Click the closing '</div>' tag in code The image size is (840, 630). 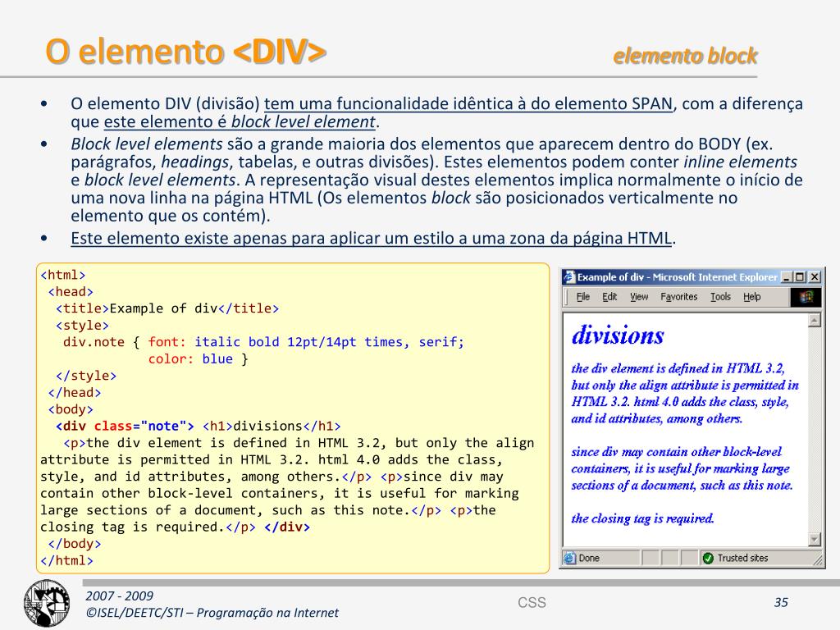click(287, 527)
